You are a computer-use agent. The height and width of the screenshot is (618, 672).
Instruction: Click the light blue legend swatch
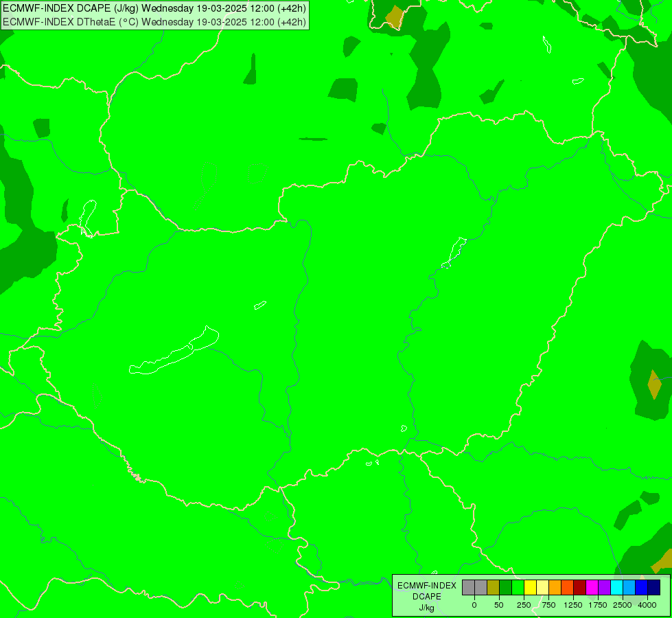click(x=629, y=588)
